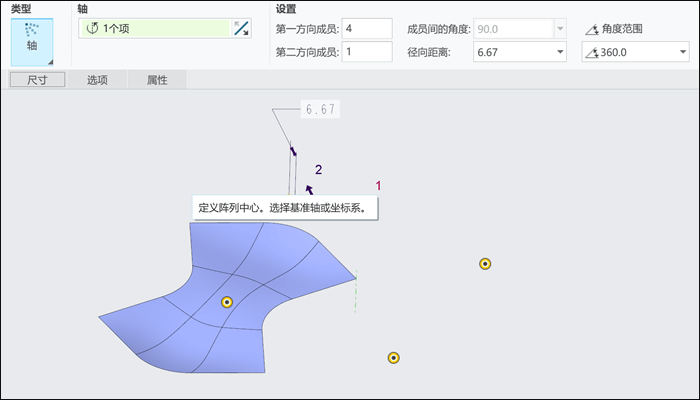
Task: Activate the 1个项 axis collector field
Action: tap(154, 29)
